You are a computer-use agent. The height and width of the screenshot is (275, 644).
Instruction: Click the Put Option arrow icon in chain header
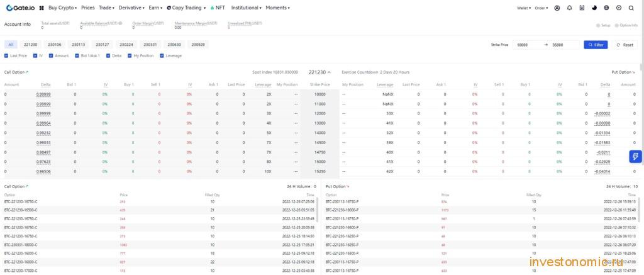(634, 72)
